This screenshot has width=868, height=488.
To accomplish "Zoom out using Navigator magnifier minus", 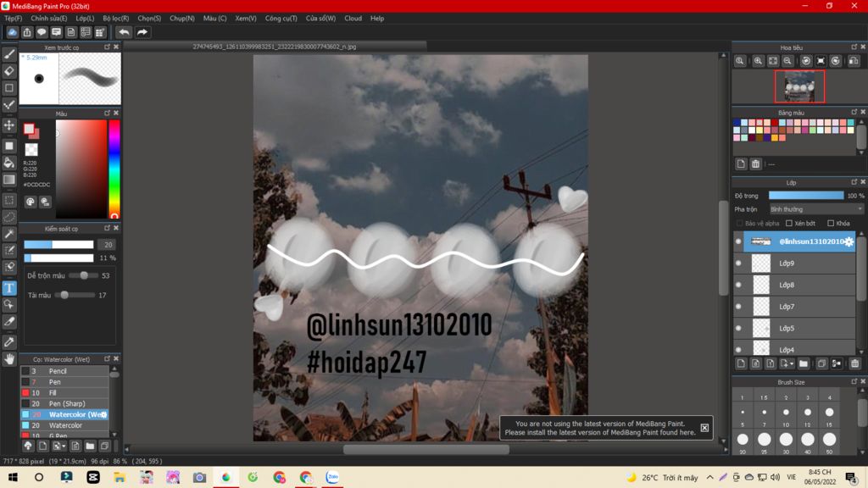I will pos(787,61).
